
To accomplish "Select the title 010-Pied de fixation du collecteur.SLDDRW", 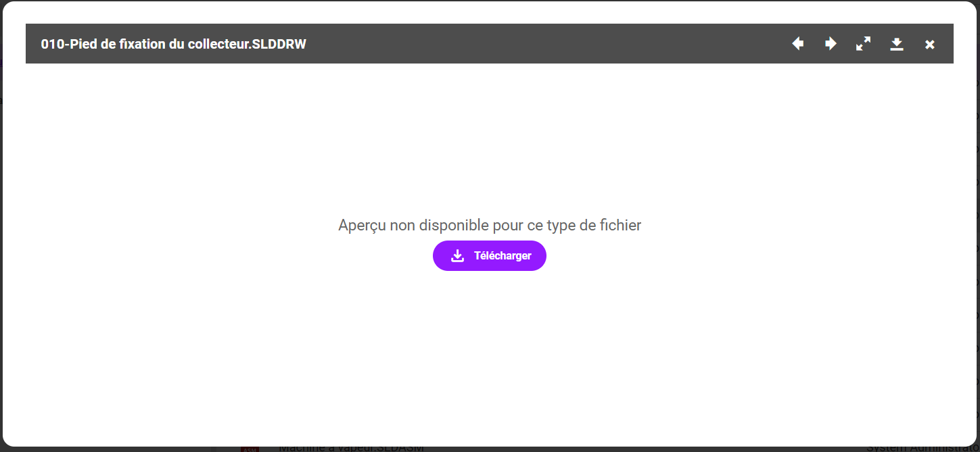I will point(173,45).
